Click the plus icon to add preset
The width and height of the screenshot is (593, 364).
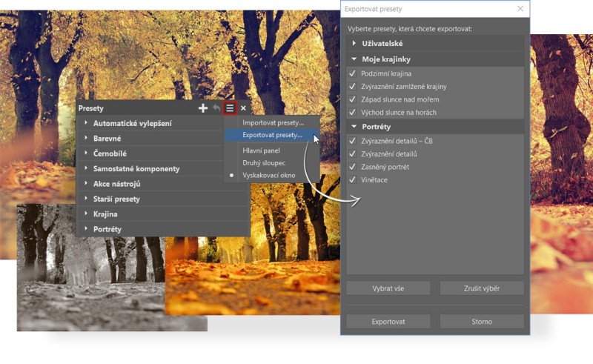coord(203,108)
